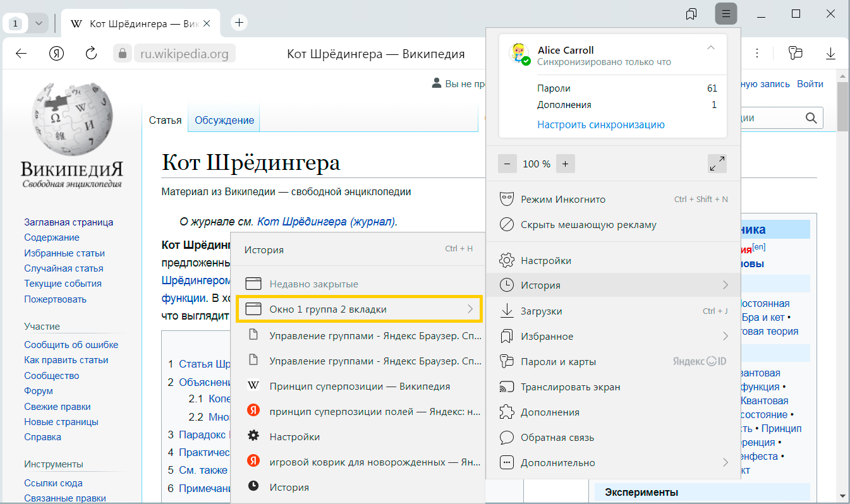Collapse the Alice Carroll account panel
The width and height of the screenshot is (850, 504).
[x=711, y=49]
